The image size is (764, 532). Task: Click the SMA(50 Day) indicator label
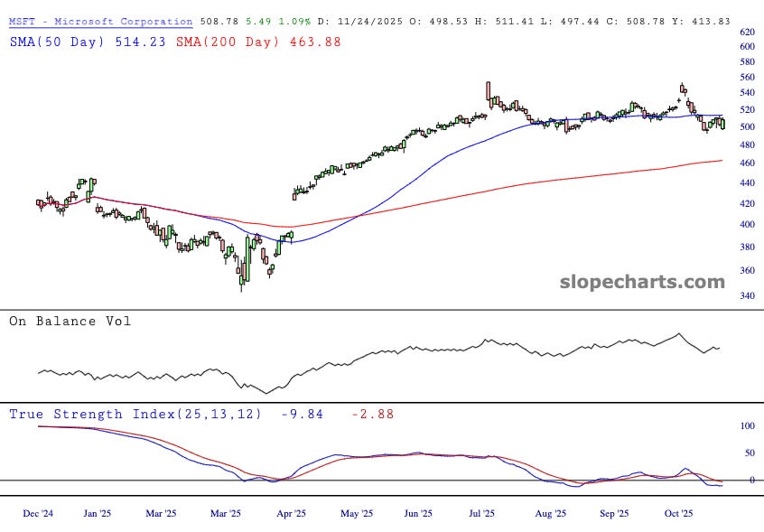tap(57, 42)
